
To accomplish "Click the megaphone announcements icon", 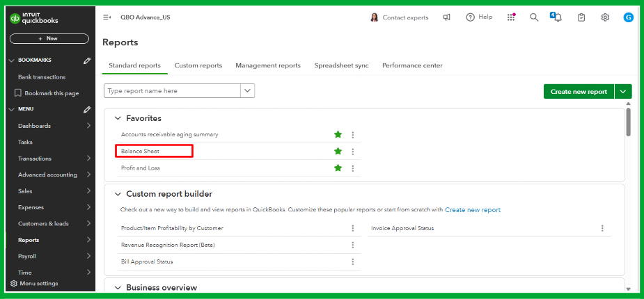I will tap(447, 17).
